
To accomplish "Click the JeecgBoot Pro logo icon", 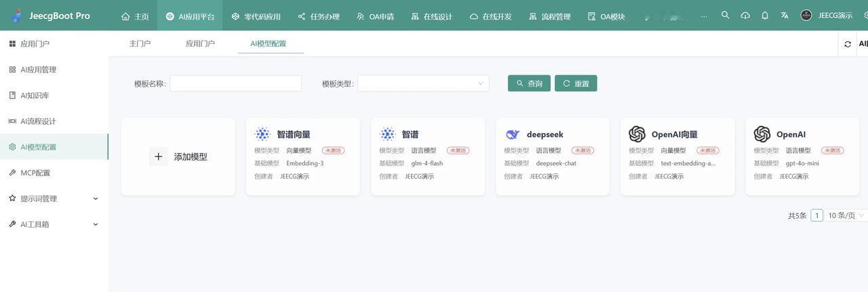I will [17, 15].
